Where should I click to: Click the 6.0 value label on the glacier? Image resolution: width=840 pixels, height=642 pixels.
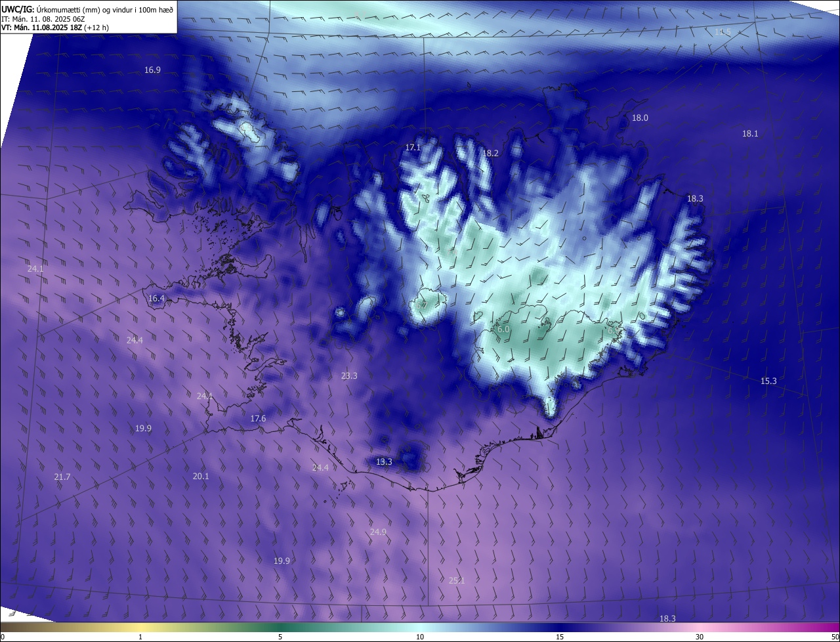click(503, 329)
